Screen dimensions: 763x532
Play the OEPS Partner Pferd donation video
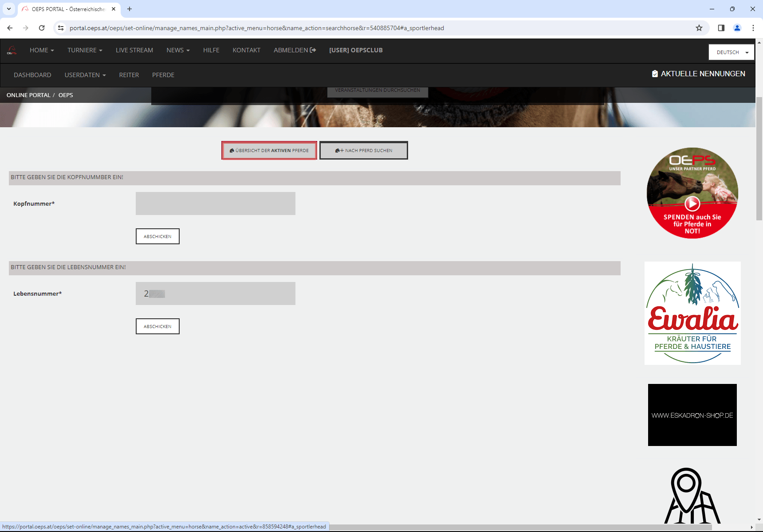(x=692, y=203)
